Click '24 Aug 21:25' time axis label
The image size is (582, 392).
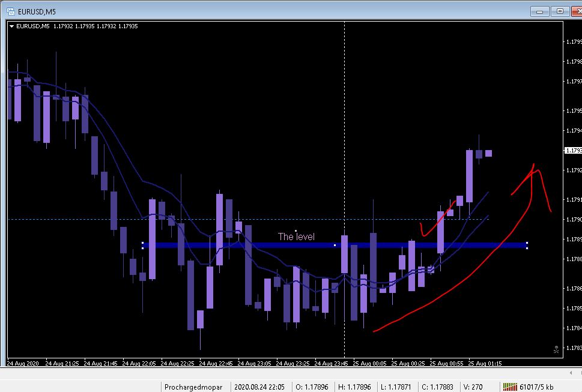(62, 363)
